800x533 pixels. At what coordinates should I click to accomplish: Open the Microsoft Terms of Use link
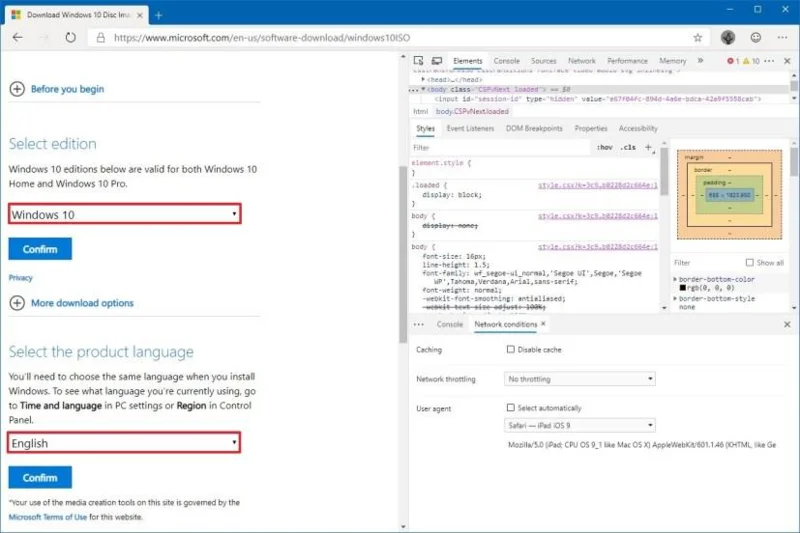[x=47, y=517]
